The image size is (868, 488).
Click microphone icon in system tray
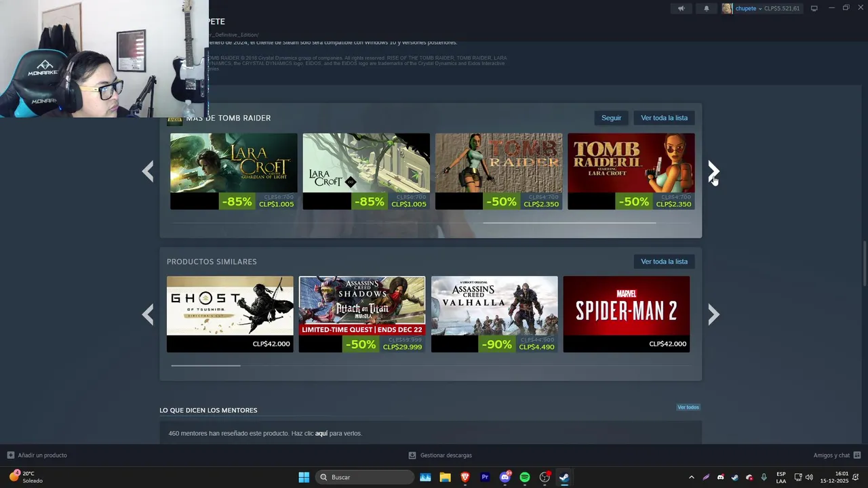click(x=764, y=477)
